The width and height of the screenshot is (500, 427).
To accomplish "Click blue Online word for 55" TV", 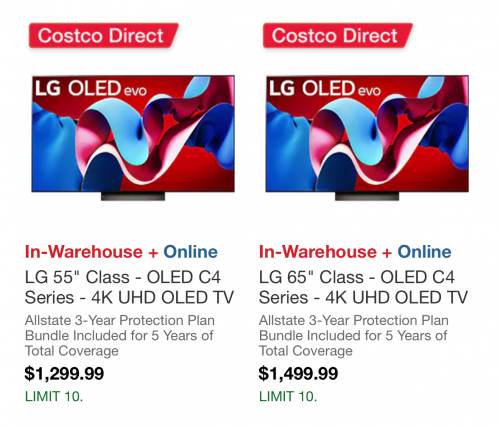I will 190,252.
